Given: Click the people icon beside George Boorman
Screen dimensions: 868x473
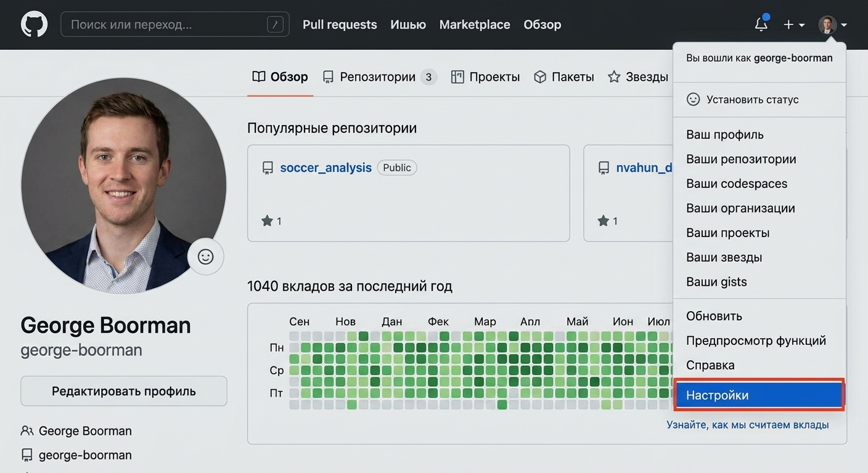Looking at the screenshot, I should pos(27,431).
